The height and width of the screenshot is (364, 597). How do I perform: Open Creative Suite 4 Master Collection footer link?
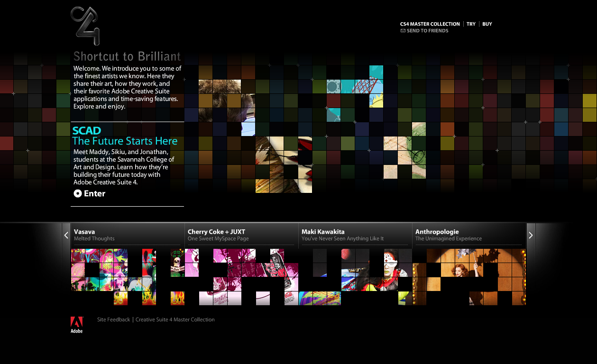coord(175,320)
